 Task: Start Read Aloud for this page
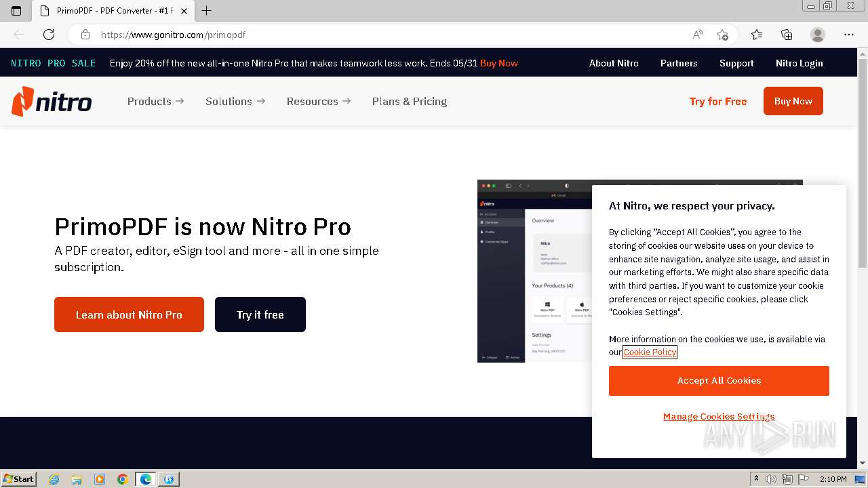click(698, 35)
